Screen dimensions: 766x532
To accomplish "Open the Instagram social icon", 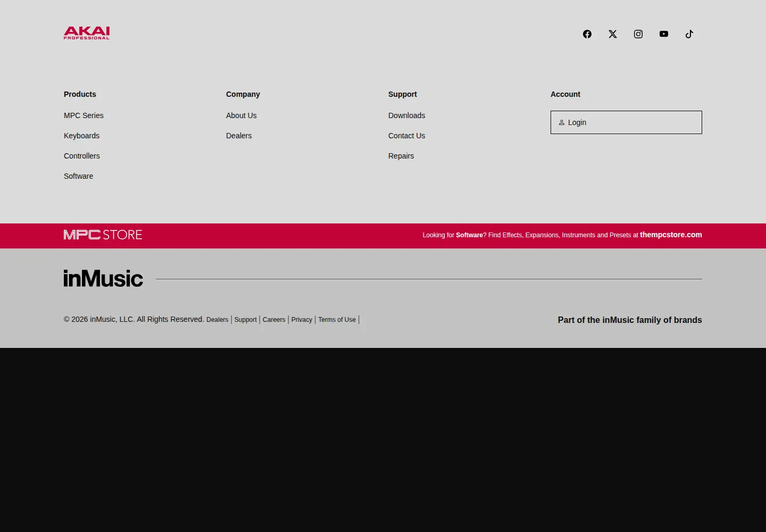I will tap(638, 34).
